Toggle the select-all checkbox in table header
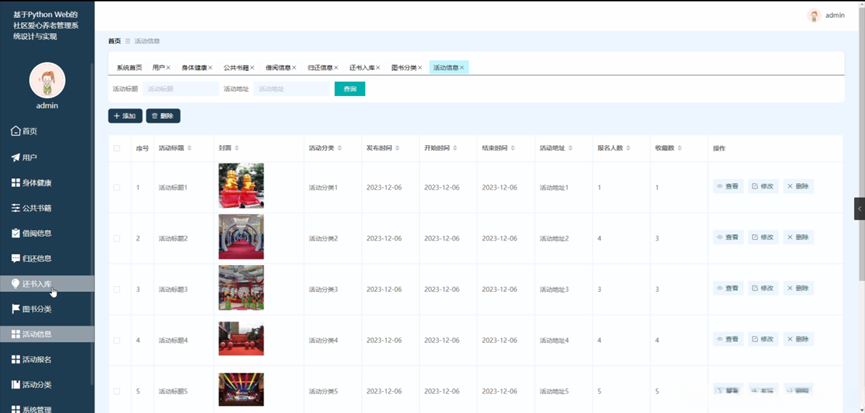This screenshot has width=865, height=413. coord(117,148)
